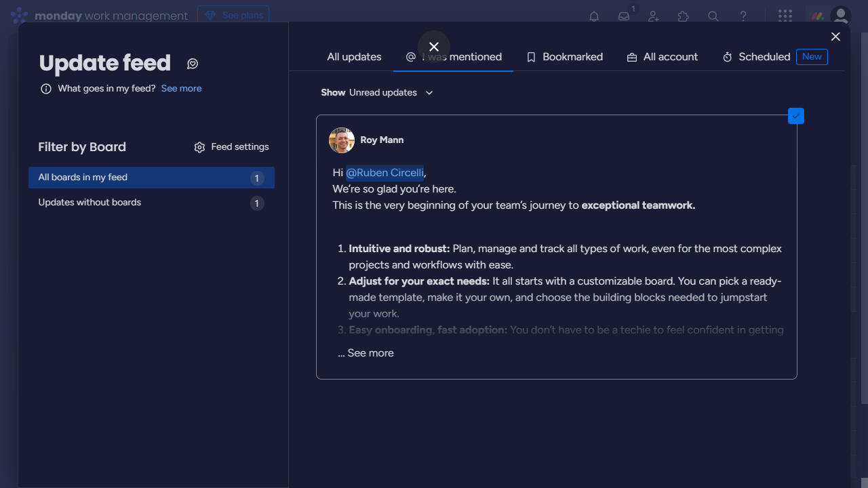Select Updates without boards filter

[90, 203]
